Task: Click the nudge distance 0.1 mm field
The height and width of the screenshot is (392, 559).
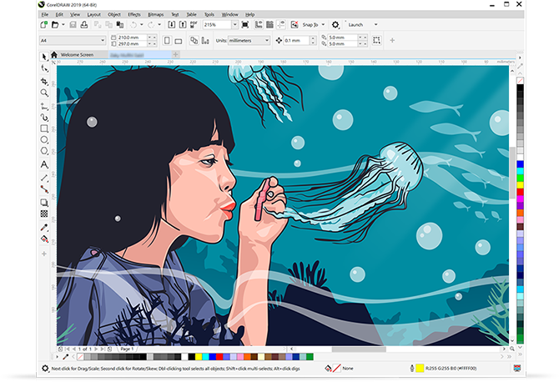Action: click(x=297, y=40)
